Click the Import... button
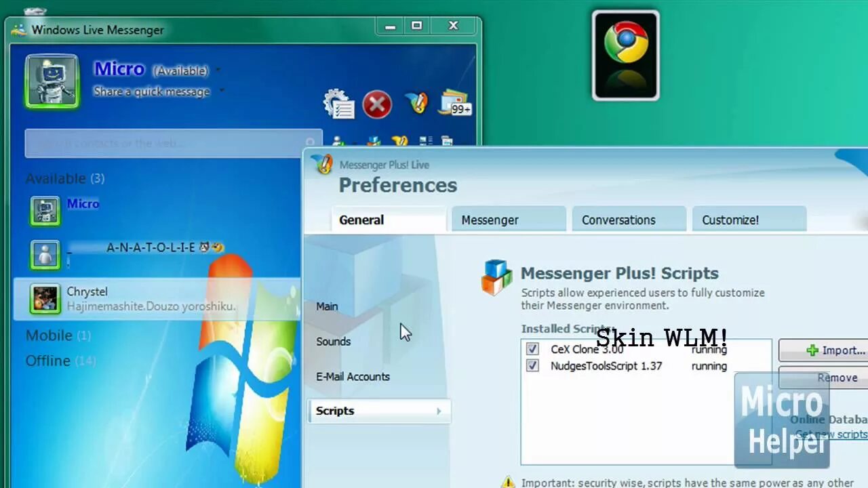868x488 pixels. (x=823, y=350)
